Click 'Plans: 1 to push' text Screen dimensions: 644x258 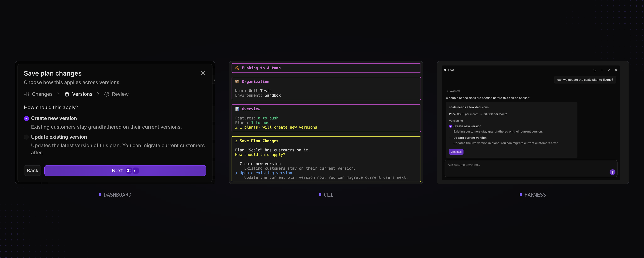(253, 123)
